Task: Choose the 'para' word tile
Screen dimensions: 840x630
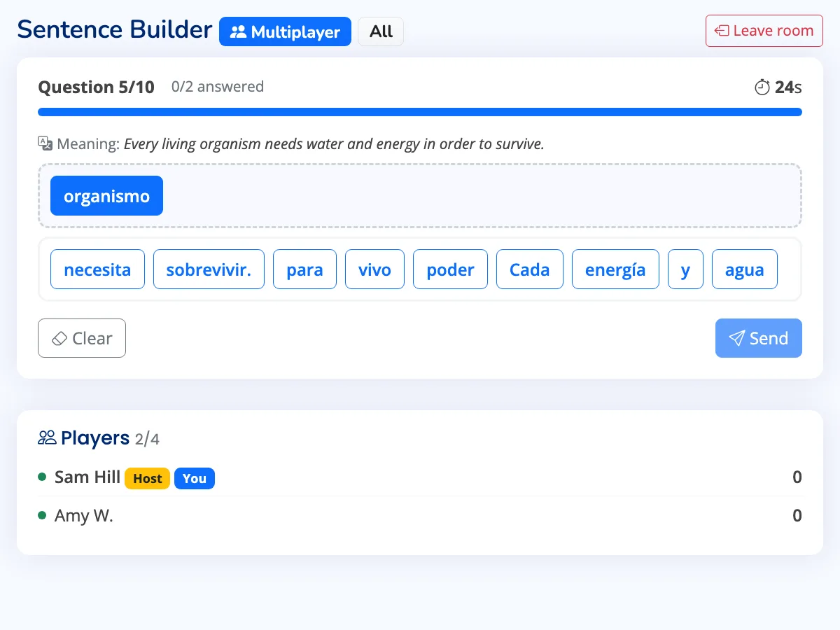Action: point(304,269)
